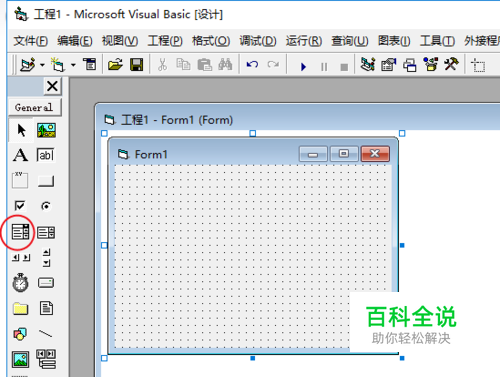Select the HScrollBar control tool
500x377 pixels.
point(21,257)
